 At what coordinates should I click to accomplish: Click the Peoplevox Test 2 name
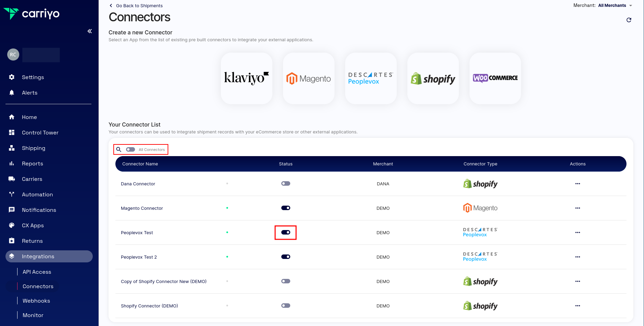tap(139, 257)
